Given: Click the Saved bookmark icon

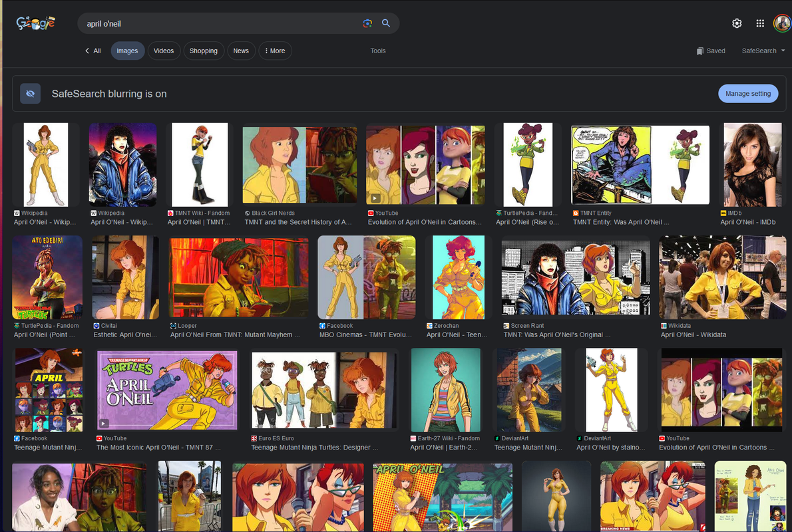Looking at the screenshot, I should click(699, 51).
